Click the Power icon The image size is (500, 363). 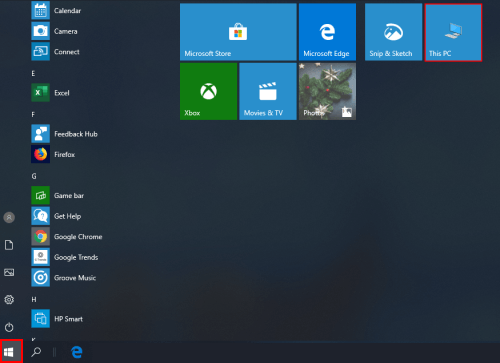point(9,327)
